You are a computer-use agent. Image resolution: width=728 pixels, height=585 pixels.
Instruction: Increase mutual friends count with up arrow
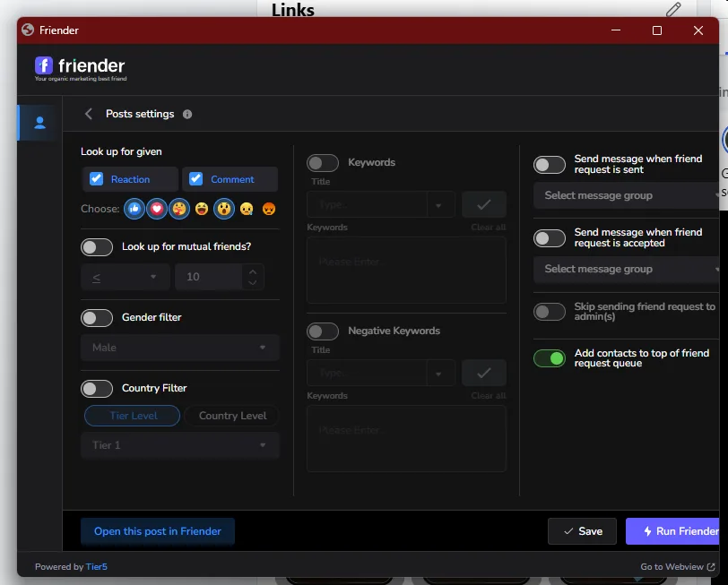[x=253, y=271]
